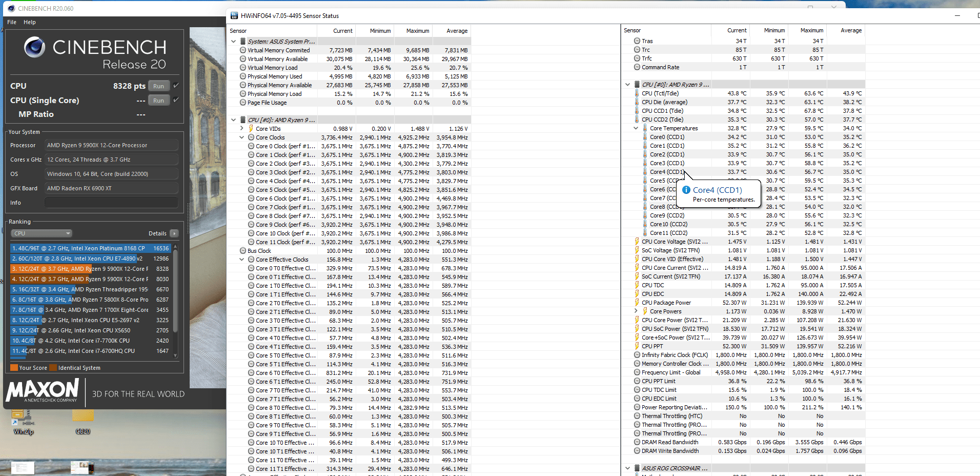Screen dimensions: 980x476
Task: Collapse the ASUS ROG CROSSHAIR section
Action: coord(628,468)
